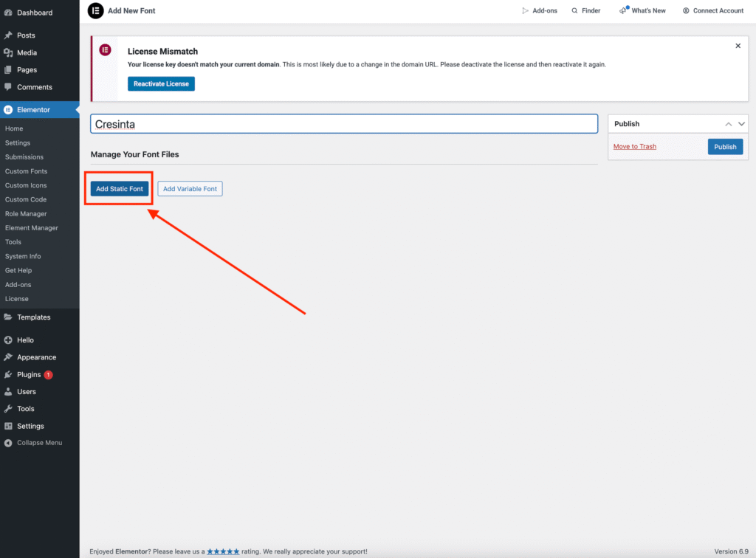The image size is (756, 558).
Task: Click the Connect Account user icon
Action: click(x=686, y=11)
